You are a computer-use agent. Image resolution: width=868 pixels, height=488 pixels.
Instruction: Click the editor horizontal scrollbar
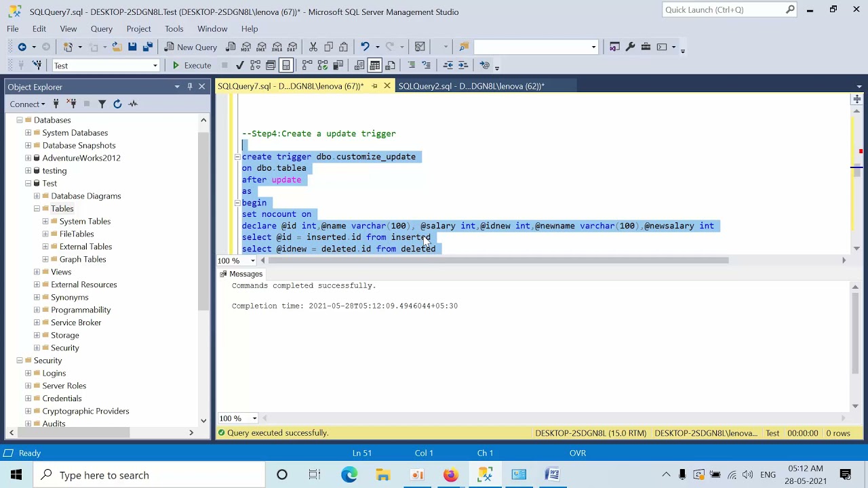point(498,260)
